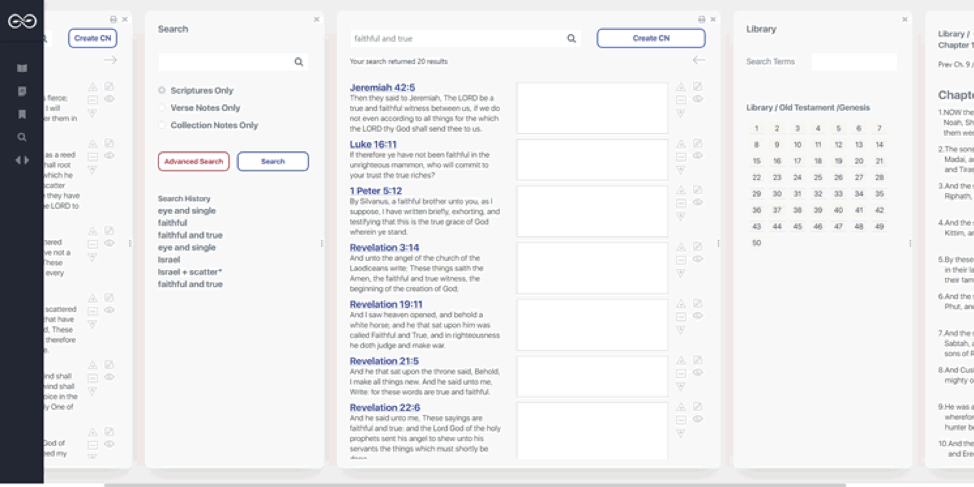The height and width of the screenshot is (487, 974).
Task: Collapse up triangle beside Revelation 3:14
Action: coord(680,246)
